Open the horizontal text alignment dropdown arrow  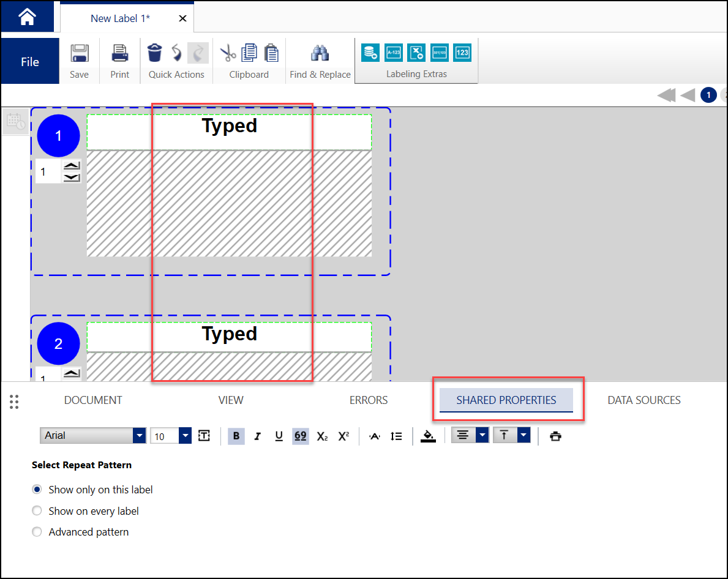click(482, 435)
